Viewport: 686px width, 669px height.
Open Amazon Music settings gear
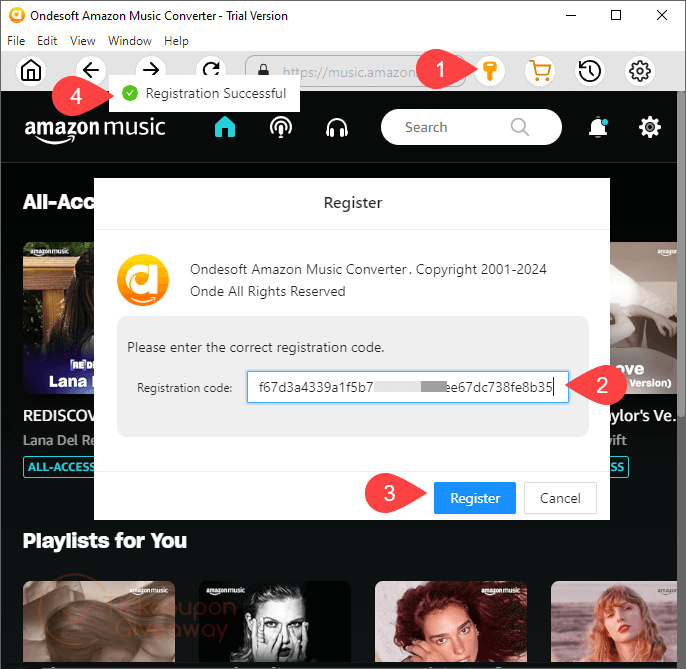650,127
